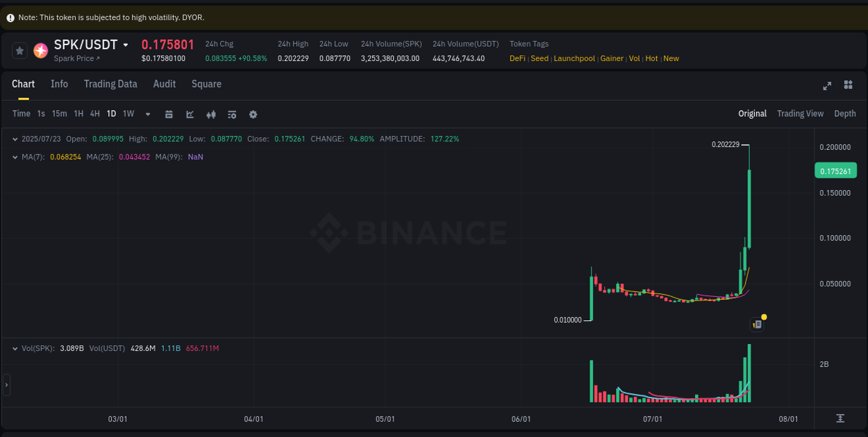Open the extra time intervals dropdown arrow
Viewport: 868px width, 437px height.
pyautogui.click(x=147, y=114)
